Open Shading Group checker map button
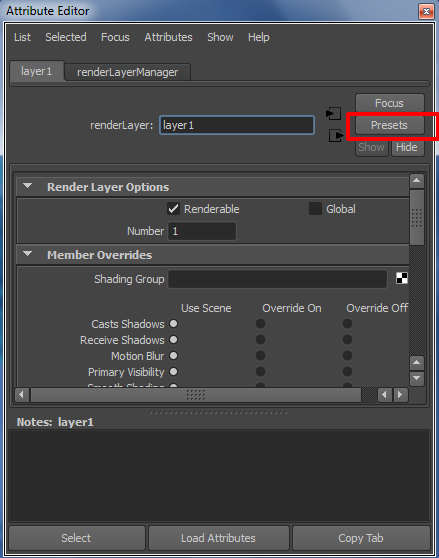Screen dimensions: 439x558 pos(402,278)
